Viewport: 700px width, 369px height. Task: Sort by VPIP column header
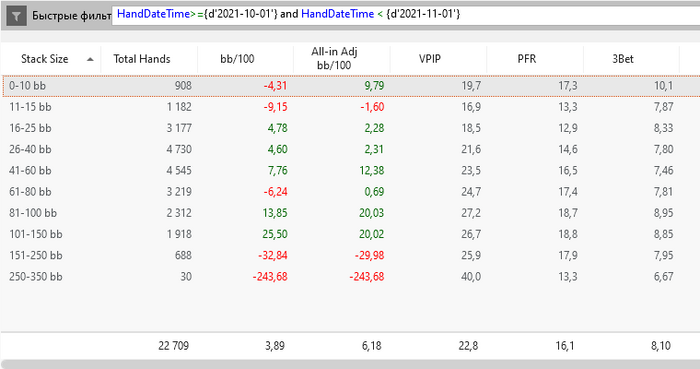pyautogui.click(x=438, y=58)
